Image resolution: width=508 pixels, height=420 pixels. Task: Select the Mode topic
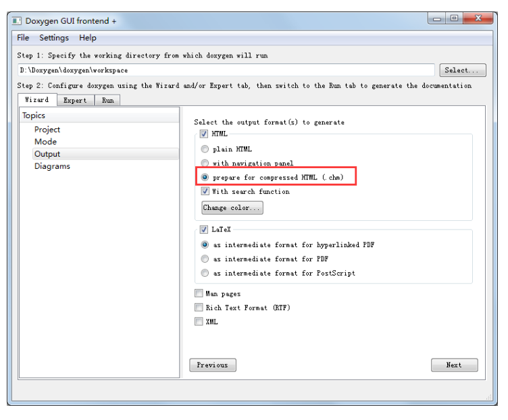coord(46,142)
